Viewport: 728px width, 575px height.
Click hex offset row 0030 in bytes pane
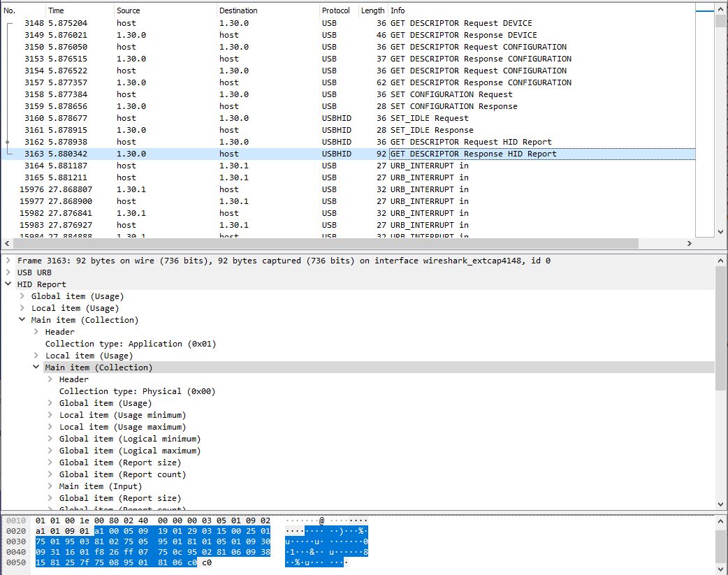pyautogui.click(x=16, y=541)
